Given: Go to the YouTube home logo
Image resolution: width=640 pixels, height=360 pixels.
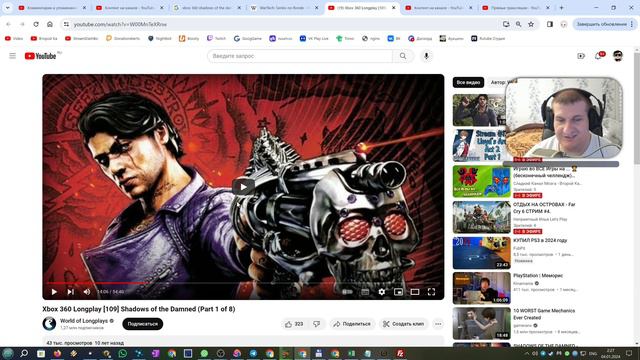Looking at the screenshot, I should pyautogui.click(x=40, y=56).
